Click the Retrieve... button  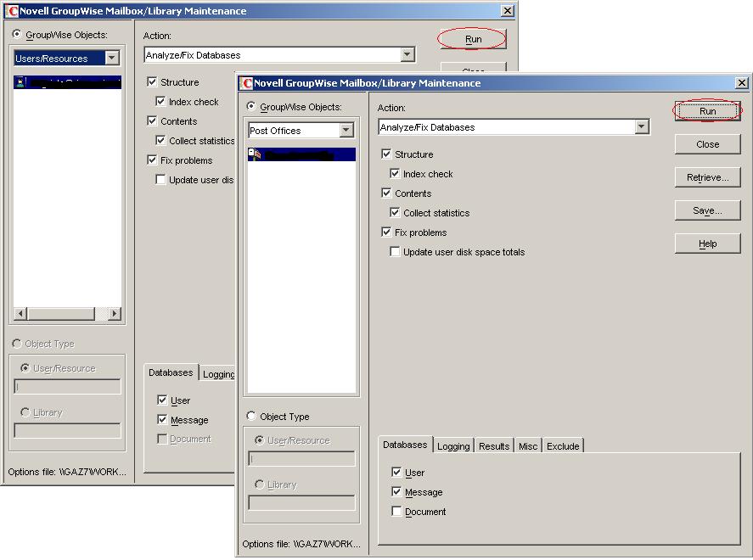click(x=707, y=177)
